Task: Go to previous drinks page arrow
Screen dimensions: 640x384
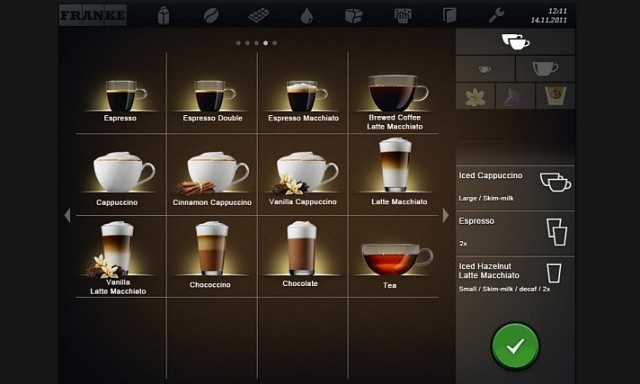Action: click(67, 215)
